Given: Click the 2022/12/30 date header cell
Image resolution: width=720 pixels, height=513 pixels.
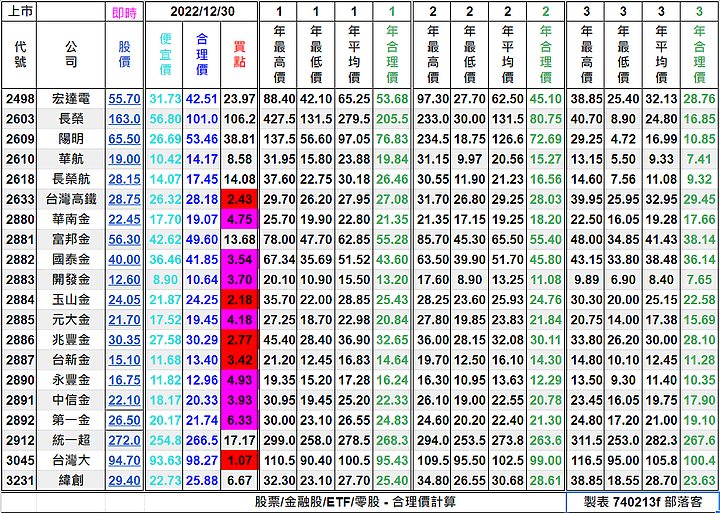Looking at the screenshot, I should tap(202, 11).
